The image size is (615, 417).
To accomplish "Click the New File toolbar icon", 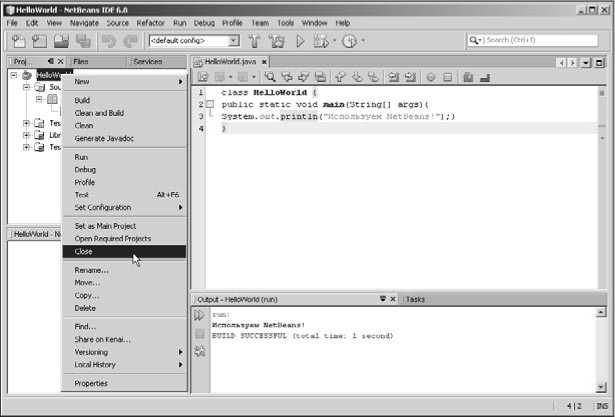I will pos(18,41).
